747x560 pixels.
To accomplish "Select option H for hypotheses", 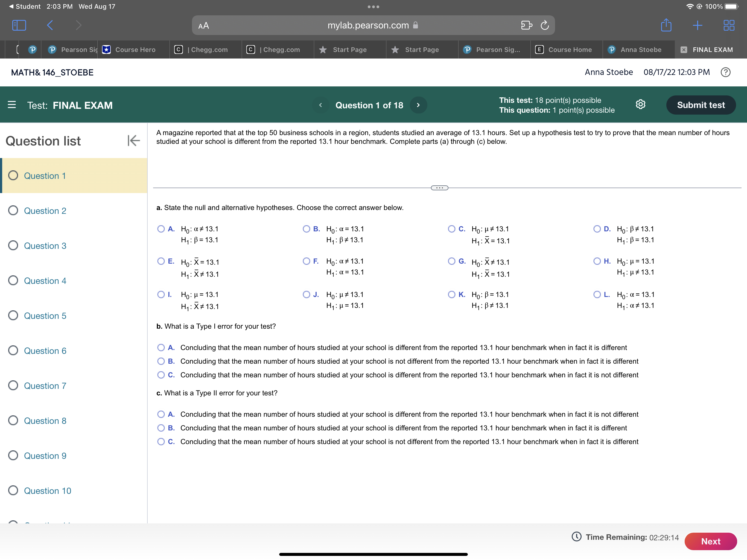I will (x=597, y=261).
